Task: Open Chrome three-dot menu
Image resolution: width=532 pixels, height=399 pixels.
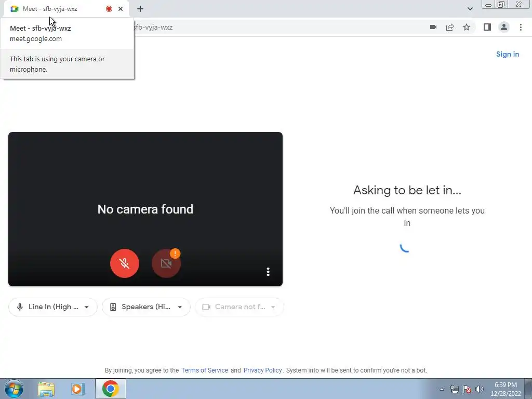Action: (521, 27)
